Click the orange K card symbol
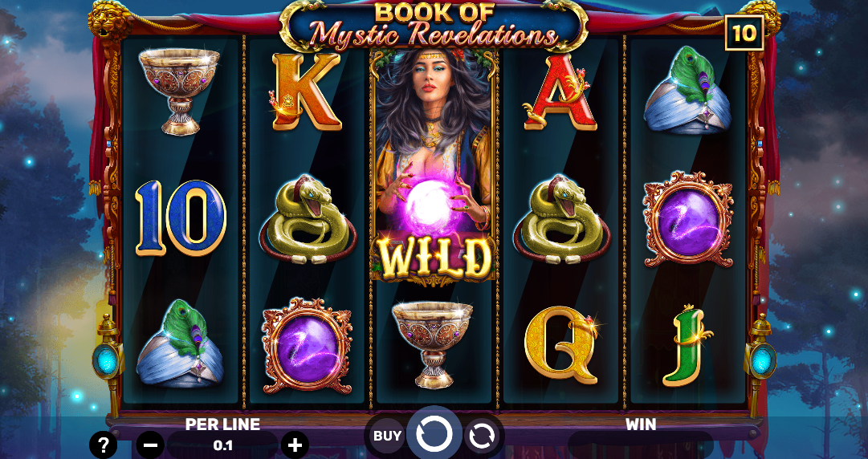This screenshot has height=459, width=868. 306,91
